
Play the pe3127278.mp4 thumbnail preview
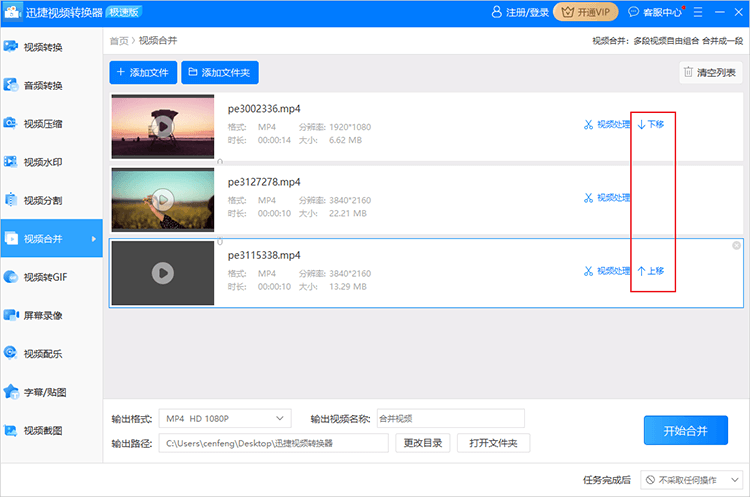point(162,199)
